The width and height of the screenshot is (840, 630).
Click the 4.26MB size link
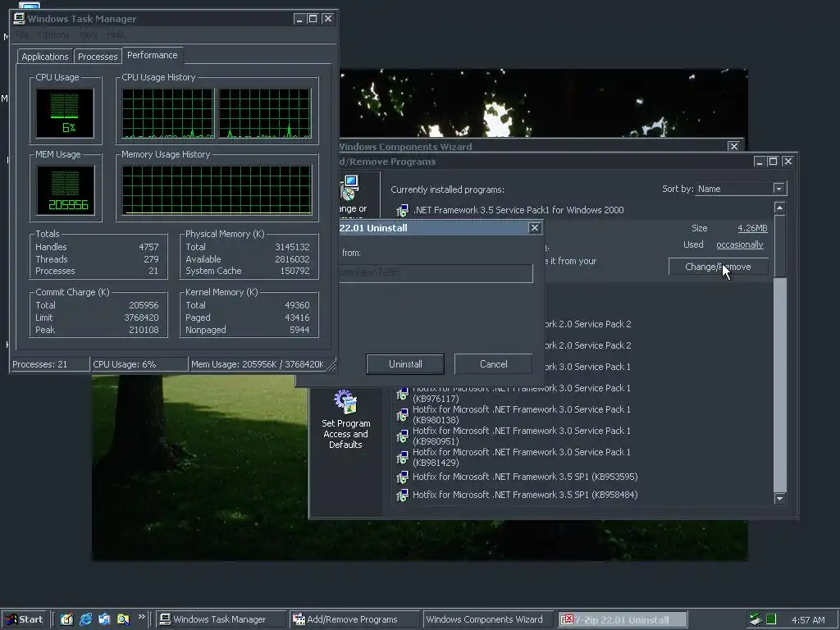[x=752, y=228]
